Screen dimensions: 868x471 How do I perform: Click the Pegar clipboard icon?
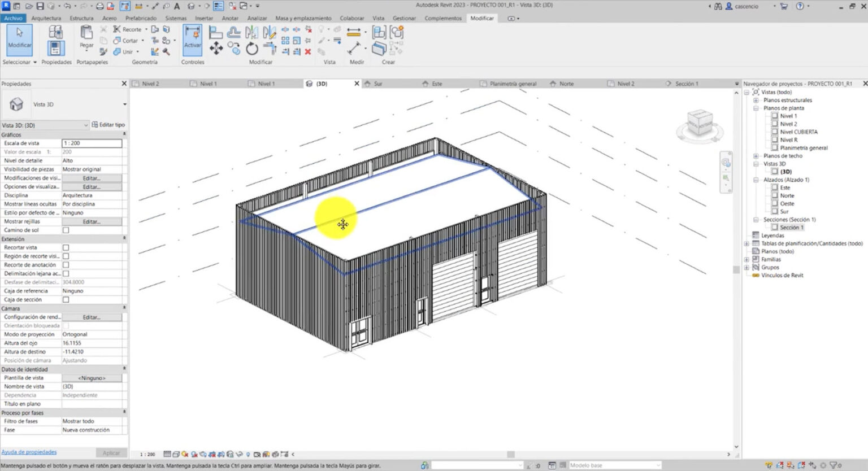click(86, 37)
